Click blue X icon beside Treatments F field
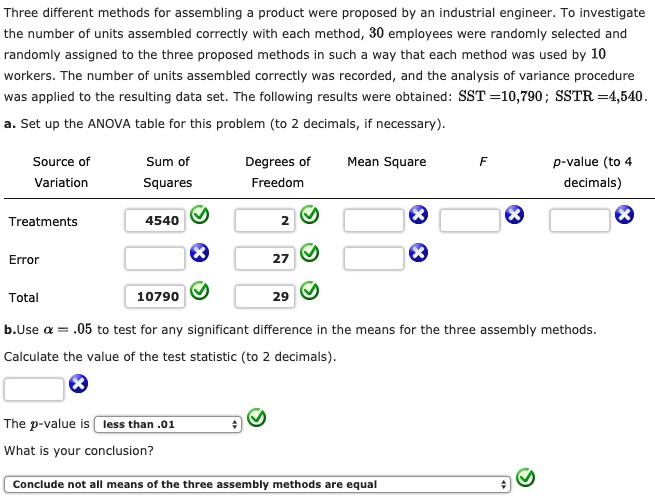 514,215
